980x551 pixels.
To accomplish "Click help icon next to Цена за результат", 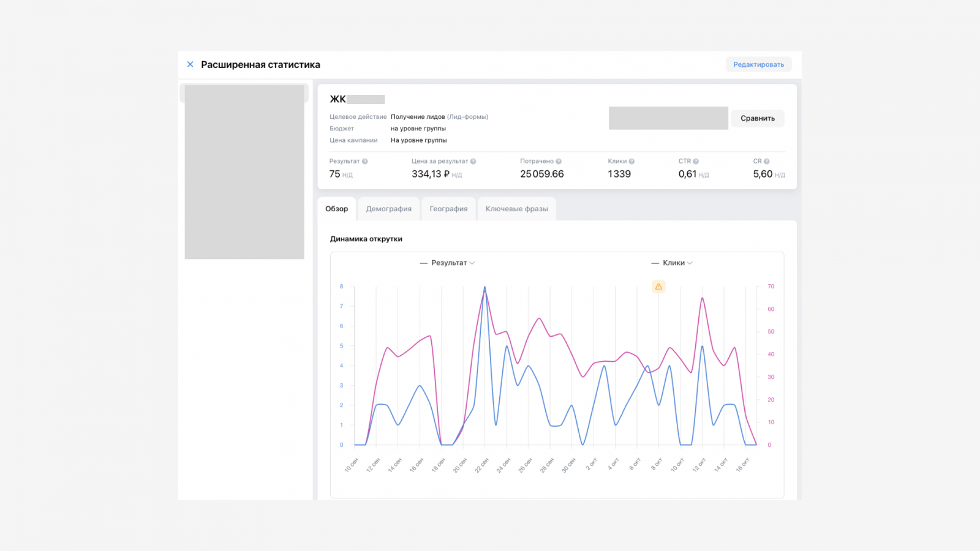I will click(x=473, y=162).
